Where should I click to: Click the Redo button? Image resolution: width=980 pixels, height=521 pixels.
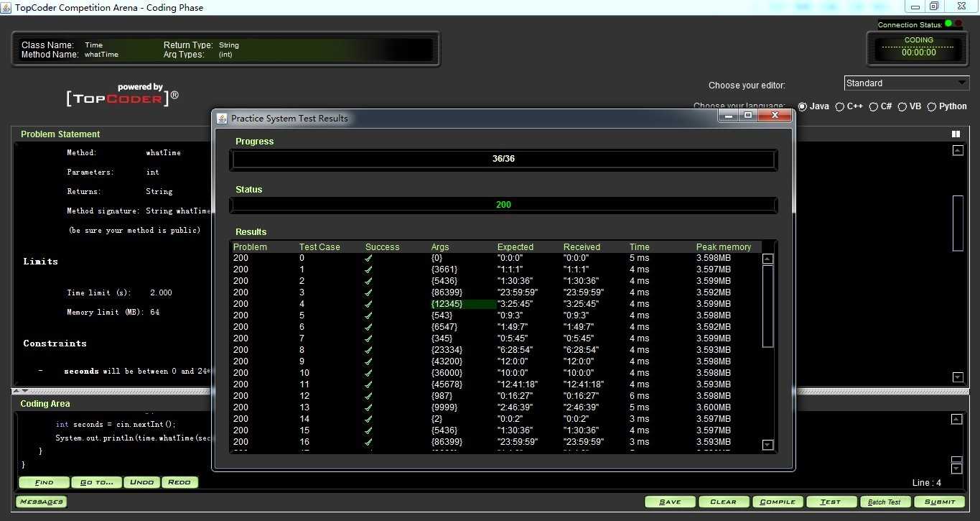click(x=179, y=482)
